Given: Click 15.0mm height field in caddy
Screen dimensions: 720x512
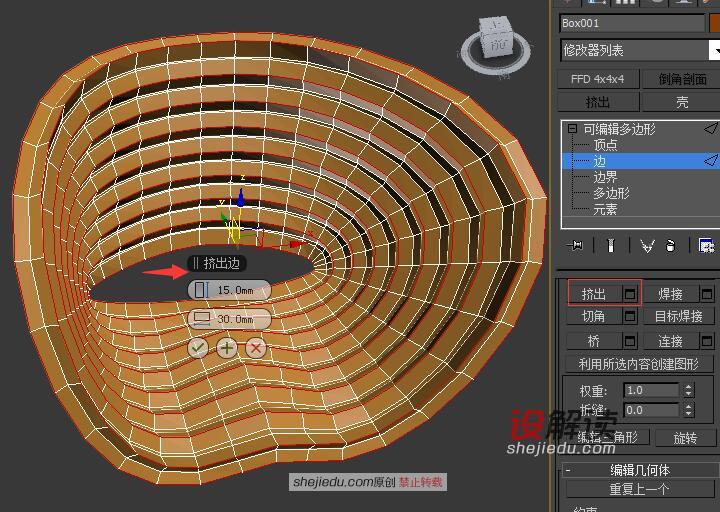Looking at the screenshot, I should coord(236,290).
